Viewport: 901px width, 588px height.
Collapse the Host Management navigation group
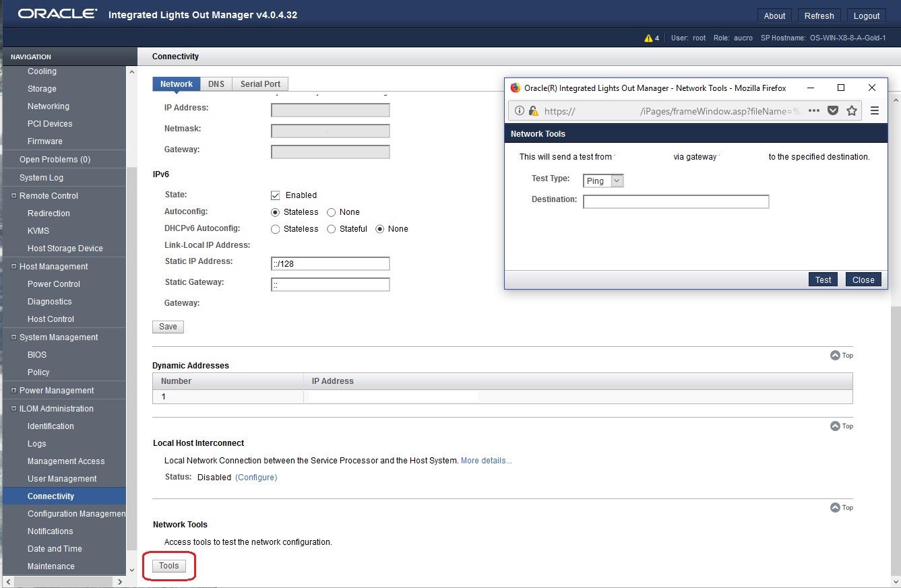[x=14, y=267]
